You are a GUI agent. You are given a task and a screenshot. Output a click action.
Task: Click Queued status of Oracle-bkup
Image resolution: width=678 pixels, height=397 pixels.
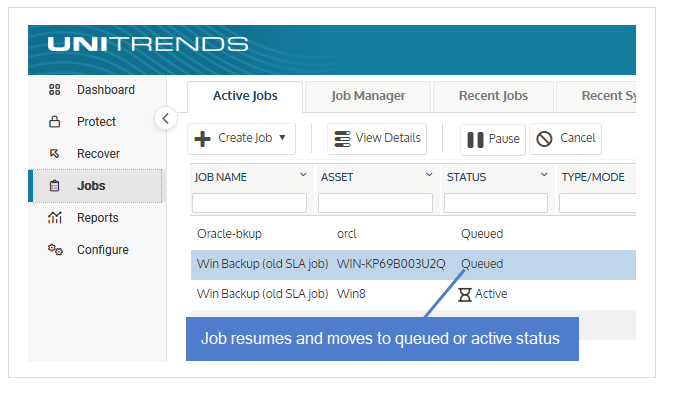point(482,234)
